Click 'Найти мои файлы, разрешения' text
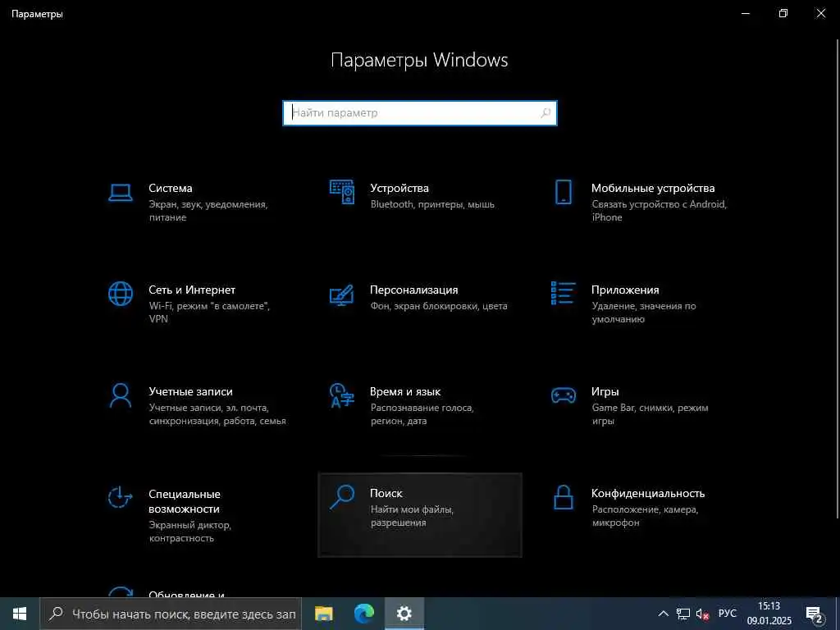The image size is (840, 630). tap(412, 516)
